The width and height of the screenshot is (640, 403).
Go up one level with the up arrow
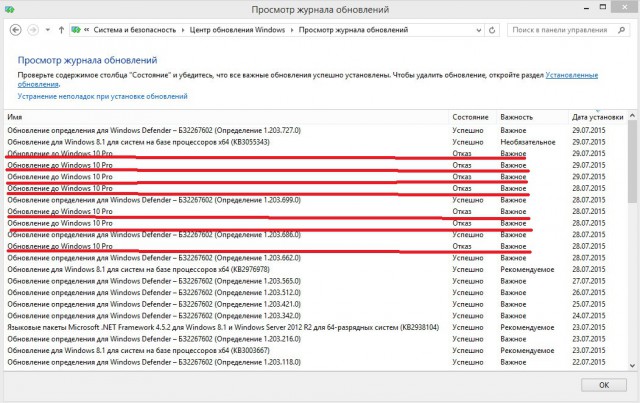coord(61,30)
